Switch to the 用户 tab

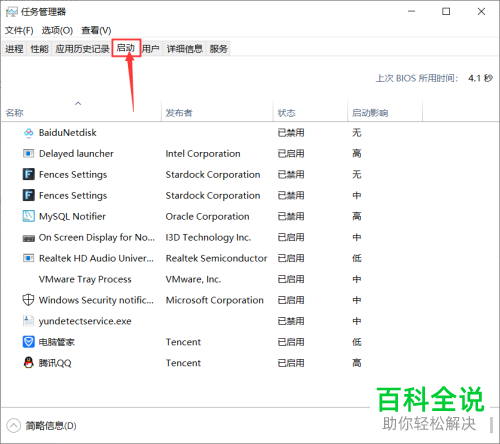pyautogui.click(x=151, y=49)
